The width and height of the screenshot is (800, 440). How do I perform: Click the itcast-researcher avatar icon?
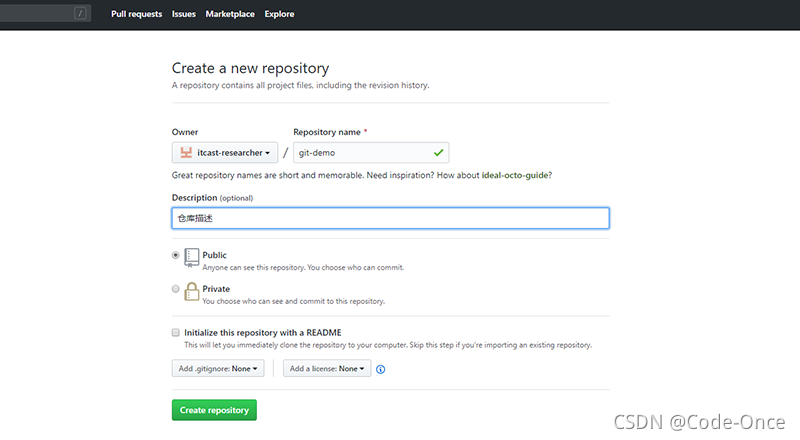click(186, 153)
